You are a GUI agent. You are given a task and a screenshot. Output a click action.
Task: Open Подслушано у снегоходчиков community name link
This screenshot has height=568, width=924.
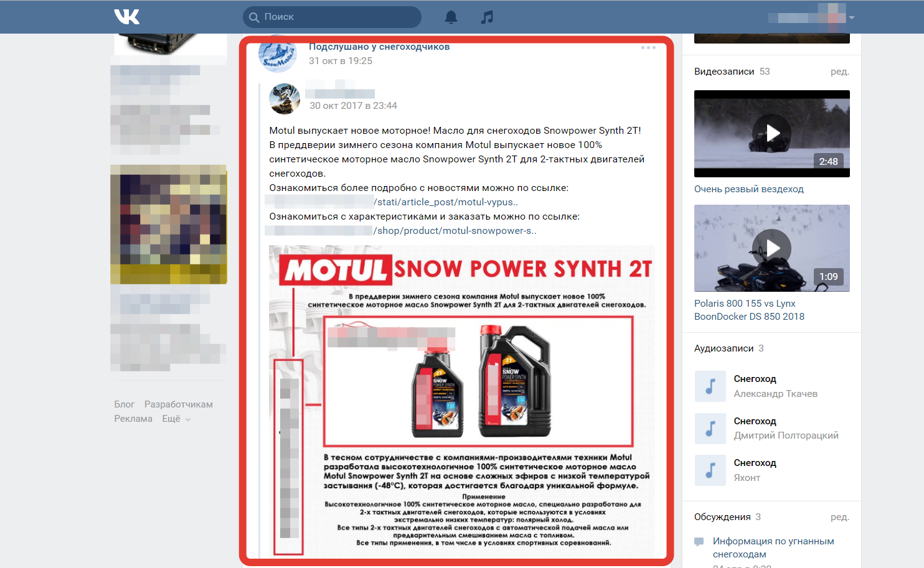(379, 47)
